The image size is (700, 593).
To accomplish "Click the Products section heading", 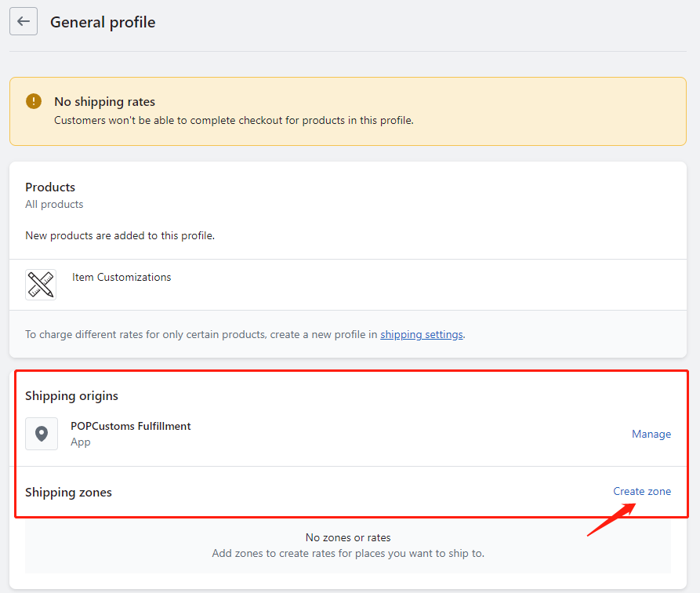I will pyautogui.click(x=50, y=187).
